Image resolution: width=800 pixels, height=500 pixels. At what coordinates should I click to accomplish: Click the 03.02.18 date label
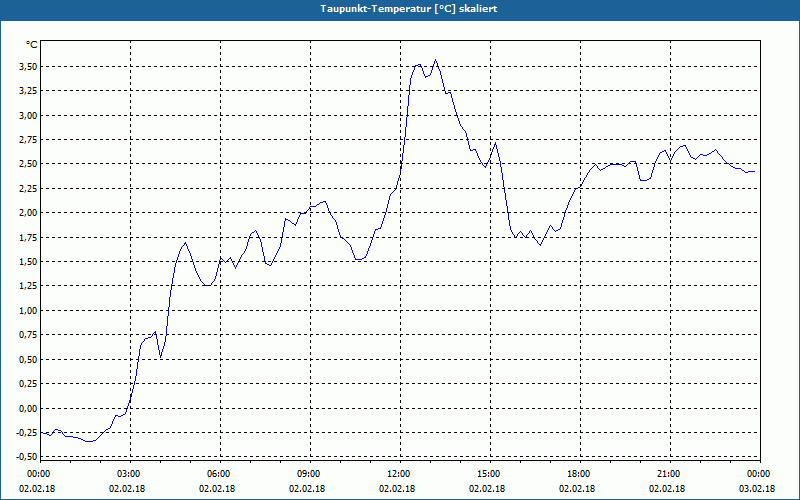[757, 489]
